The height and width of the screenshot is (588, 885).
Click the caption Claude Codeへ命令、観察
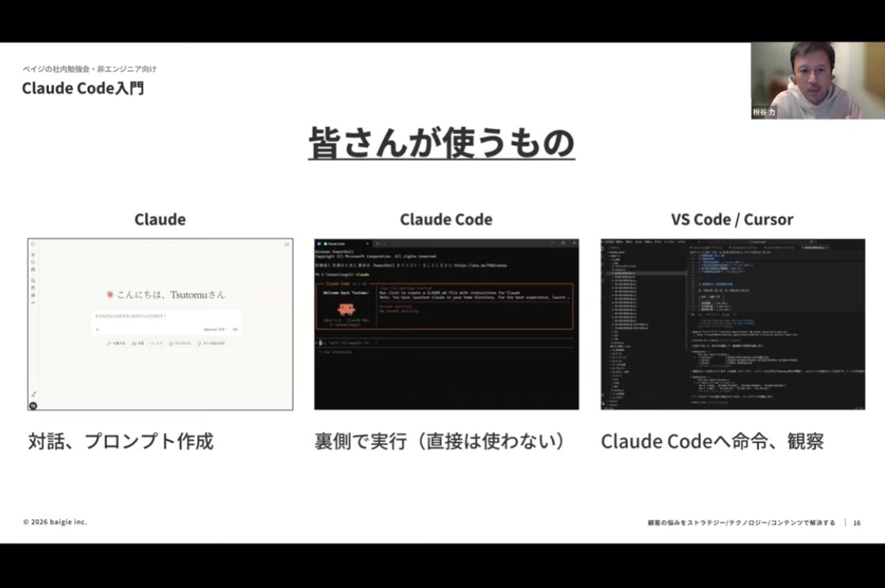pyautogui.click(x=712, y=441)
